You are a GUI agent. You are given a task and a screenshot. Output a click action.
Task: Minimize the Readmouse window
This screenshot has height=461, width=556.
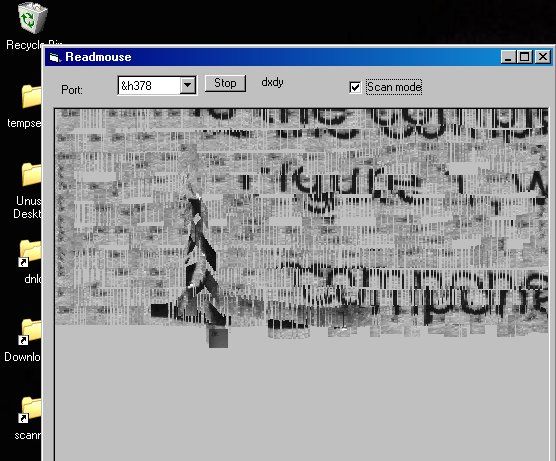[508, 57]
